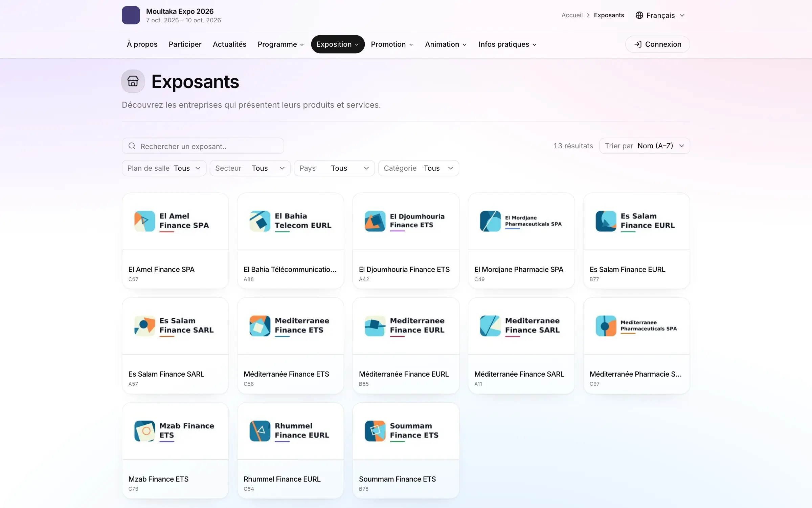
Task: Focus the Rechercher un exposant search field
Action: [x=203, y=146]
